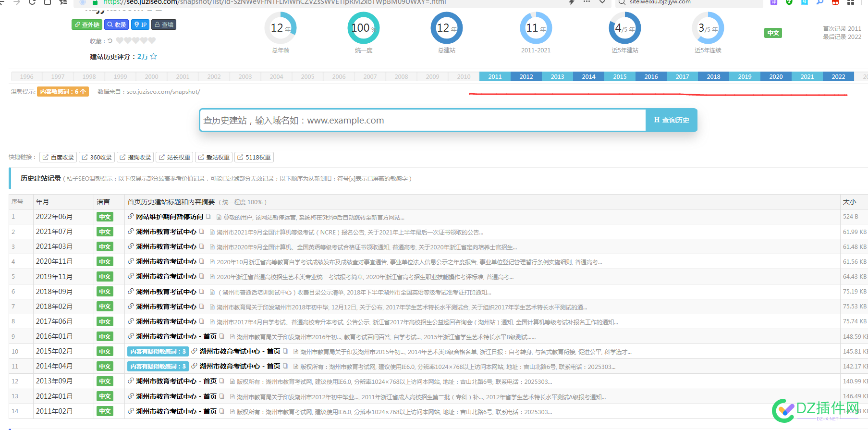Open 湖州市教育考试中心 - 首页 link in 2013年09月 row
This screenshot has width=868, height=430.
click(176, 381)
